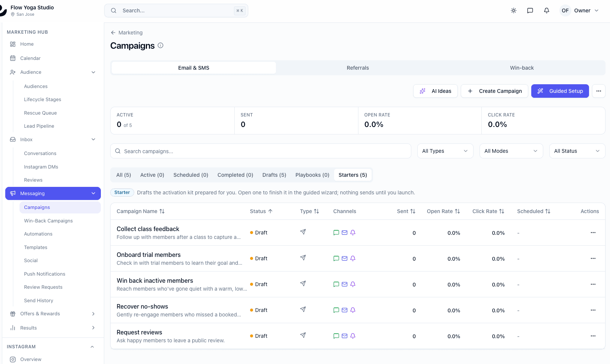Screen dimensions: 610x364
Task: Open the notifications bell in the header
Action: click(x=547, y=10)
